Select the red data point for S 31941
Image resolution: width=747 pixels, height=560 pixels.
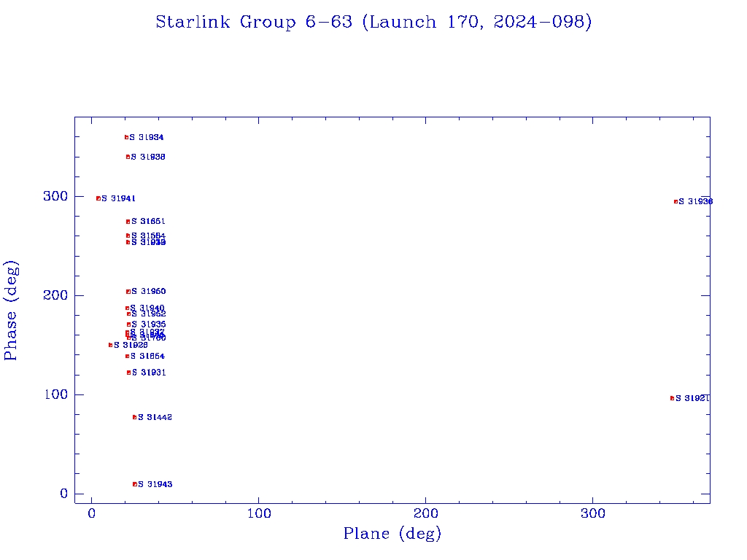(98, 198)
